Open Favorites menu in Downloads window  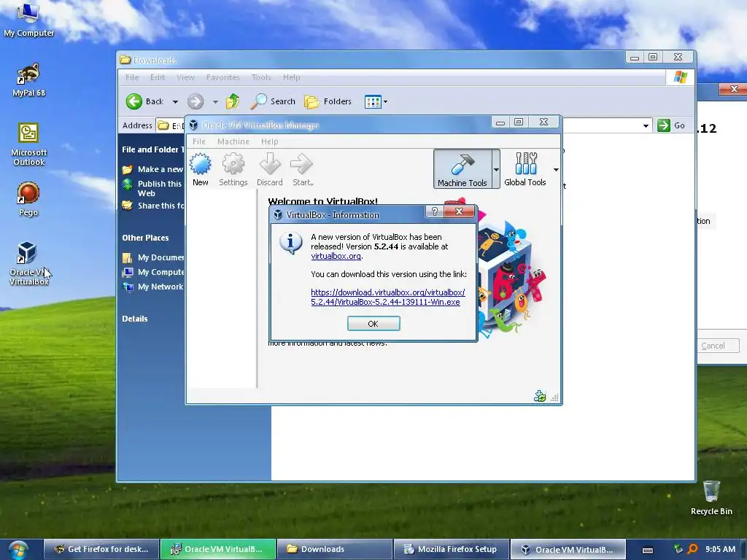click(x=223, y=77)
